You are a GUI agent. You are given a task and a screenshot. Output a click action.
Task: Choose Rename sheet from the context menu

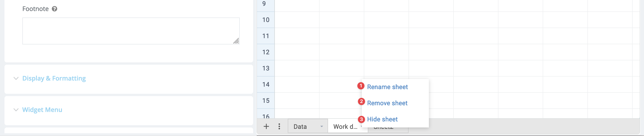point(387,87)
